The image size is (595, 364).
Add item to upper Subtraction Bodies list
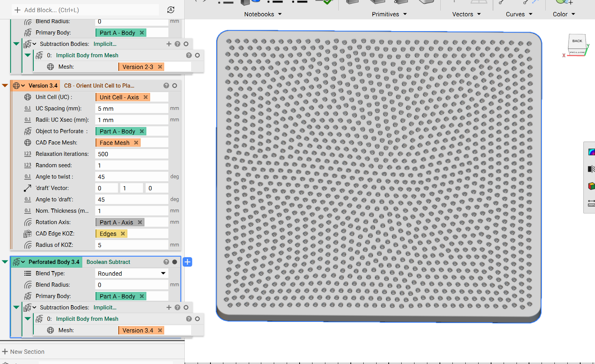tap(169, 44)
